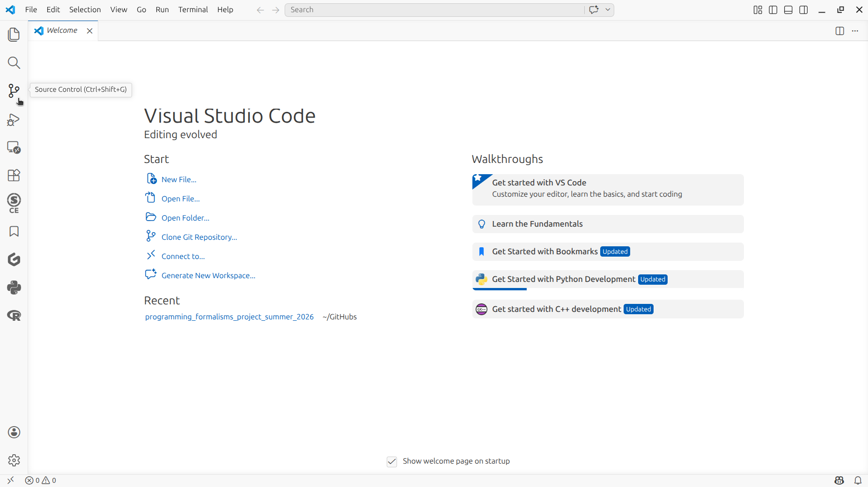This screenshot has width=868, height=487.
Task: Click the remote window status bar icon
Action: point(10,480)
